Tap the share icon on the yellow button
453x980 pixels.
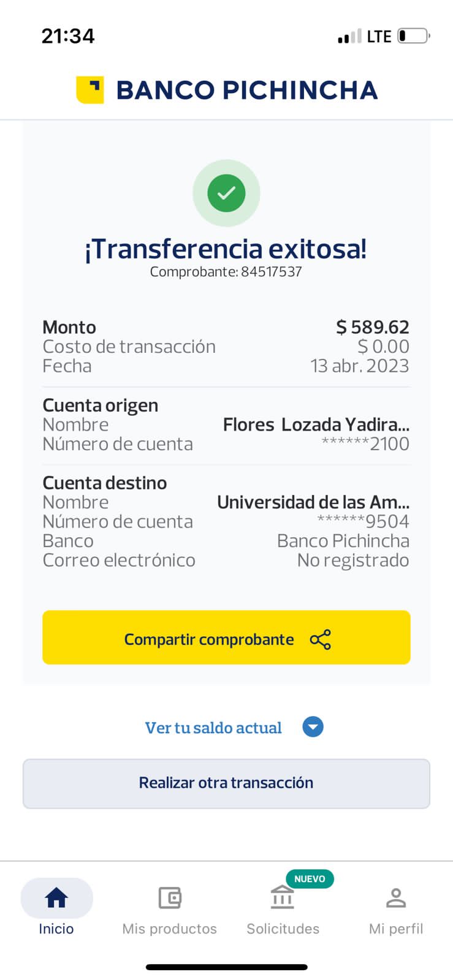tap(320, 639)
